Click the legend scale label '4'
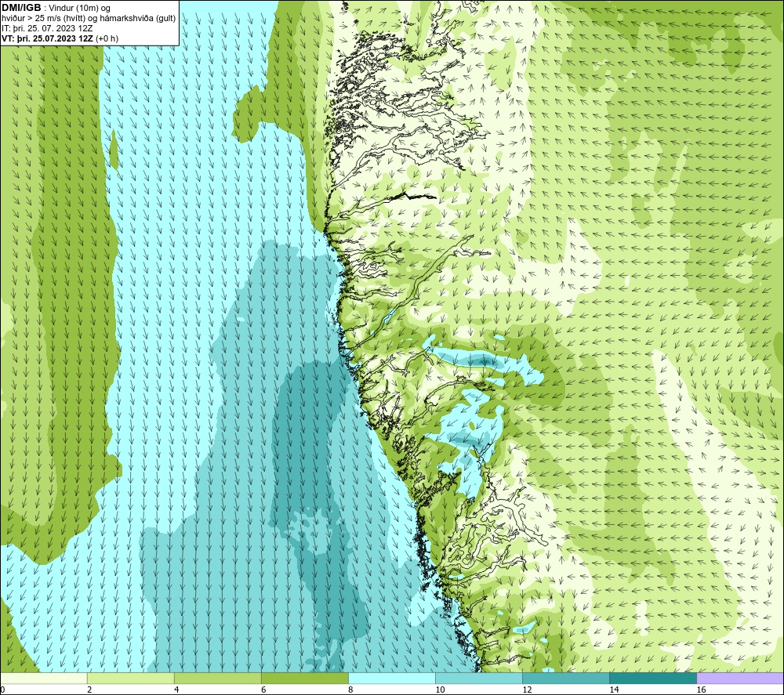Screen dimensions: 784x695 point(176,690)
